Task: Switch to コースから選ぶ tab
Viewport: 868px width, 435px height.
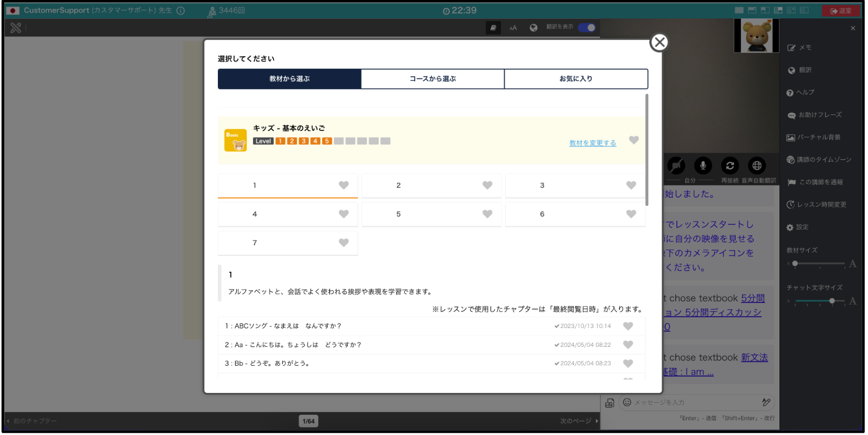Action: [433, 79]
